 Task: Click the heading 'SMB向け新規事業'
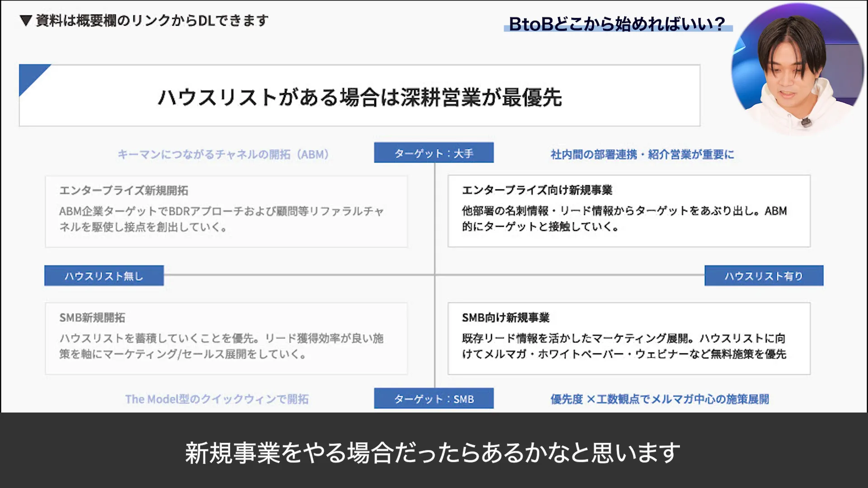(x=505, y=318)
